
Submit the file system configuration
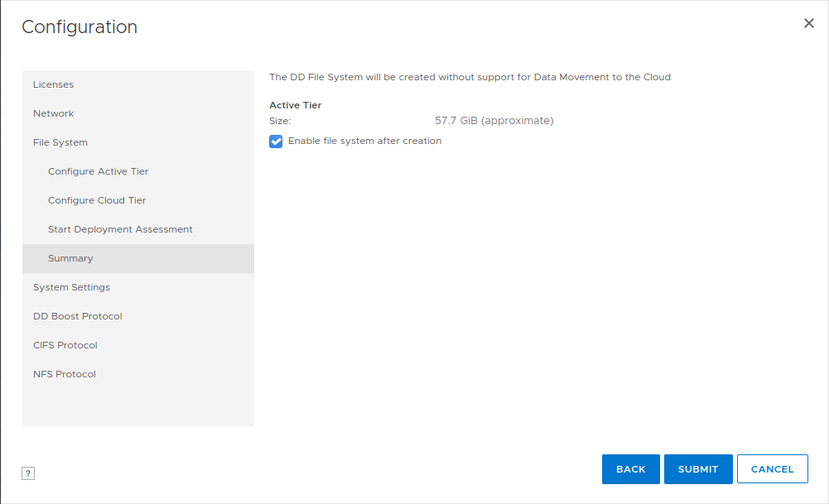[698, 469]
